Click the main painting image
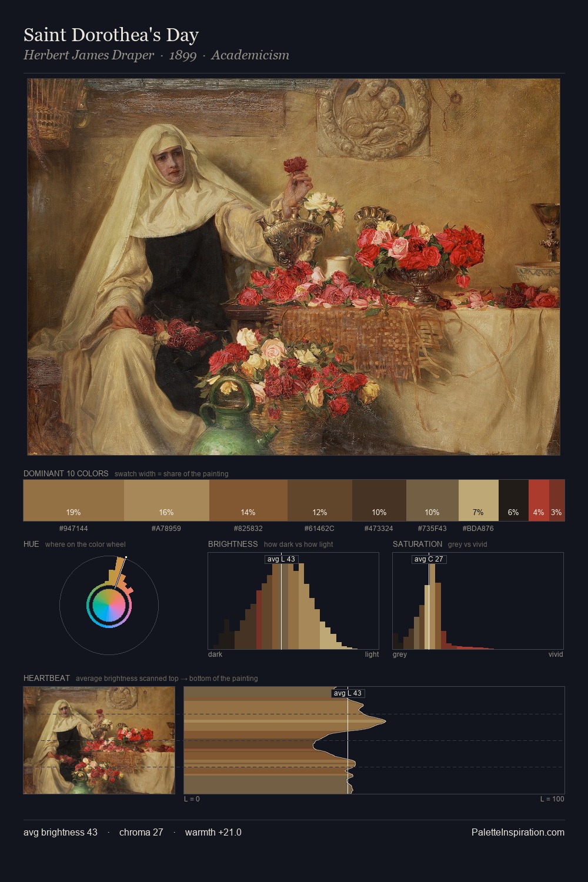Screen dimensions: 588x882 tap(293, 267)
